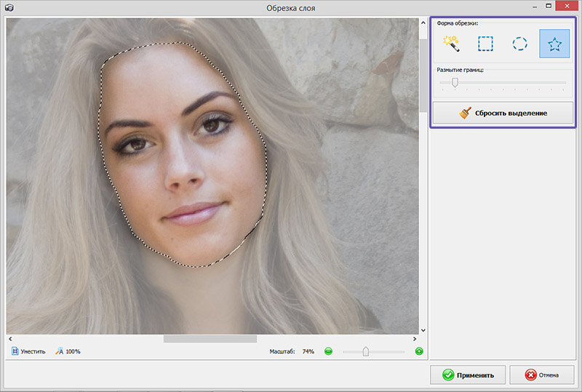The width and height of the screenshot is (582, 392).
Task: Click the vertical scrollbar thumb
Action: pyautogui.click(x=423, y=74)
